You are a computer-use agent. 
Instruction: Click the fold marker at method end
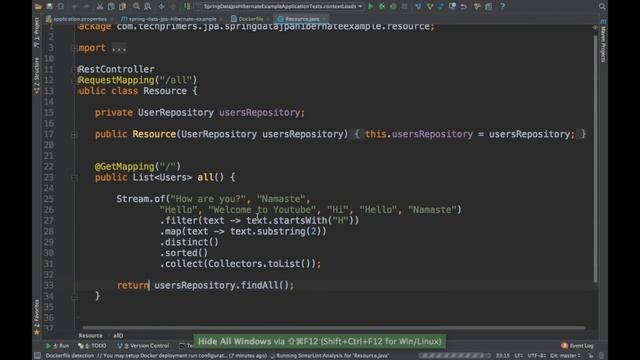coord(74,297)
